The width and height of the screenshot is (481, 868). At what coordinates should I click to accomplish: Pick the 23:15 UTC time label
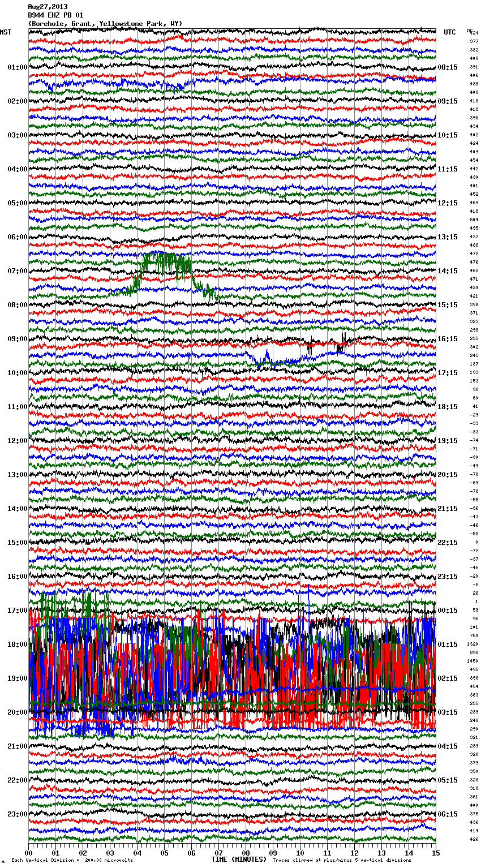click(x=448, y=577)
